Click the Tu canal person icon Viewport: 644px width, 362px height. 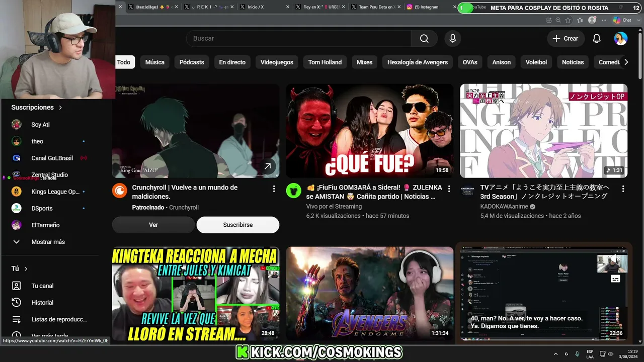pyautogui.click(x=17, y=286)
